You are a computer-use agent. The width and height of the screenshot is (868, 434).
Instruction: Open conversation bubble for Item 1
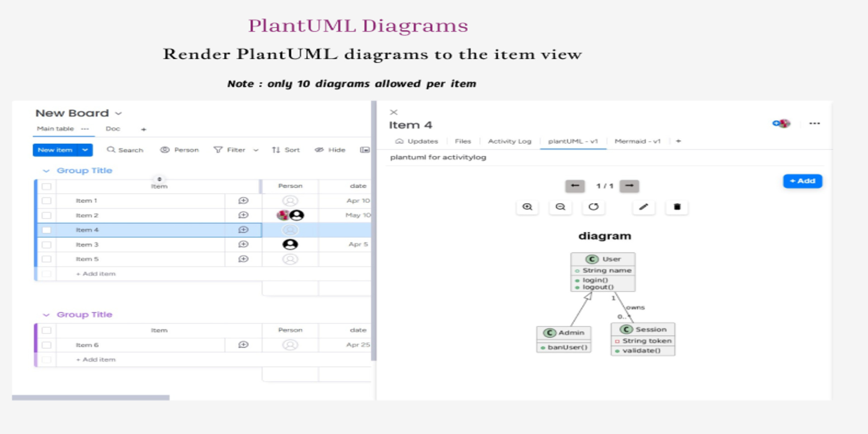click(x=243, y=201)
